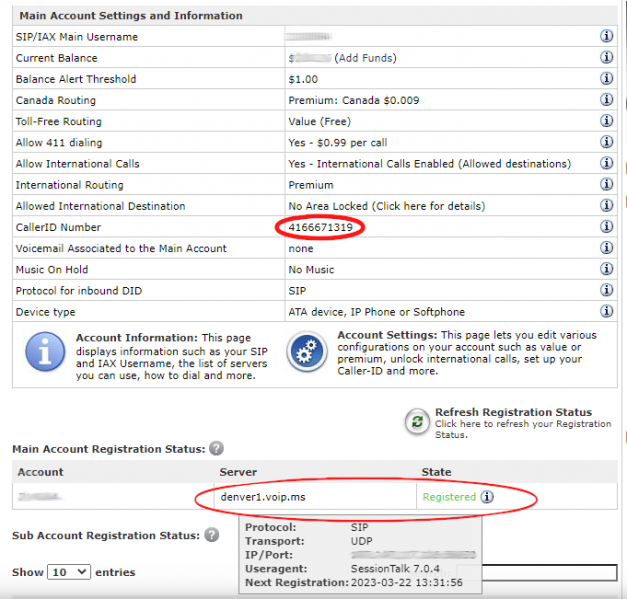627x599 pixels.
Task: Click info icon for Protocol for inbound DID
Action: pos(606,290)
